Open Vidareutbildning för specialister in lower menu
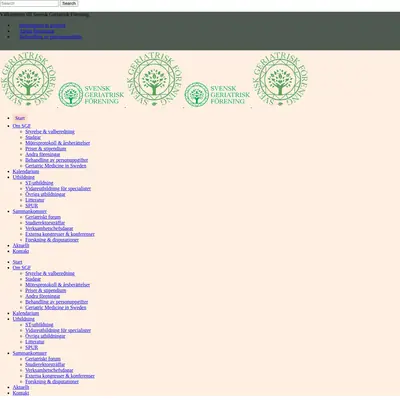The height and width of the screenshot is (400, 400). [58, 330]
